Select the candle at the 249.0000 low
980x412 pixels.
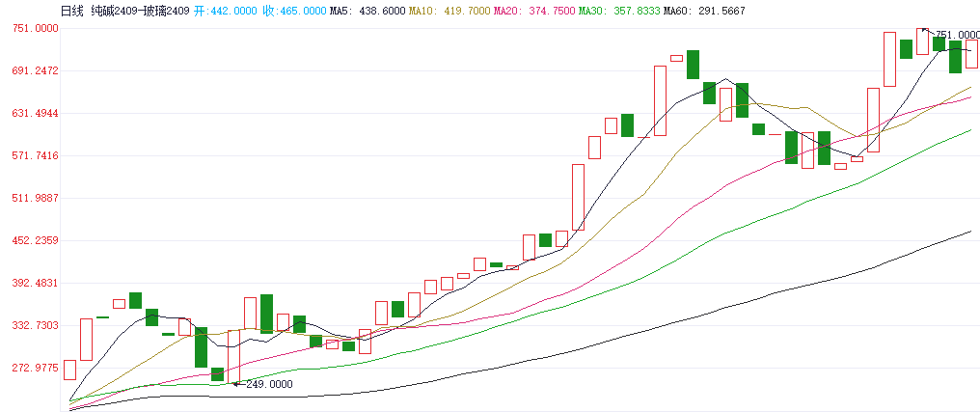coord(233,356)
